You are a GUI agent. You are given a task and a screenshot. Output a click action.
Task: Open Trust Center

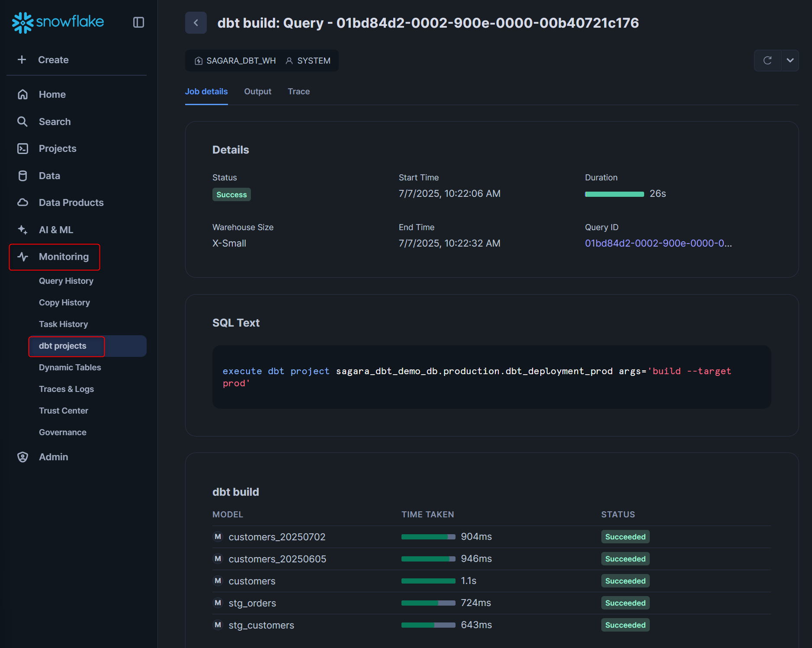[64, 411]
